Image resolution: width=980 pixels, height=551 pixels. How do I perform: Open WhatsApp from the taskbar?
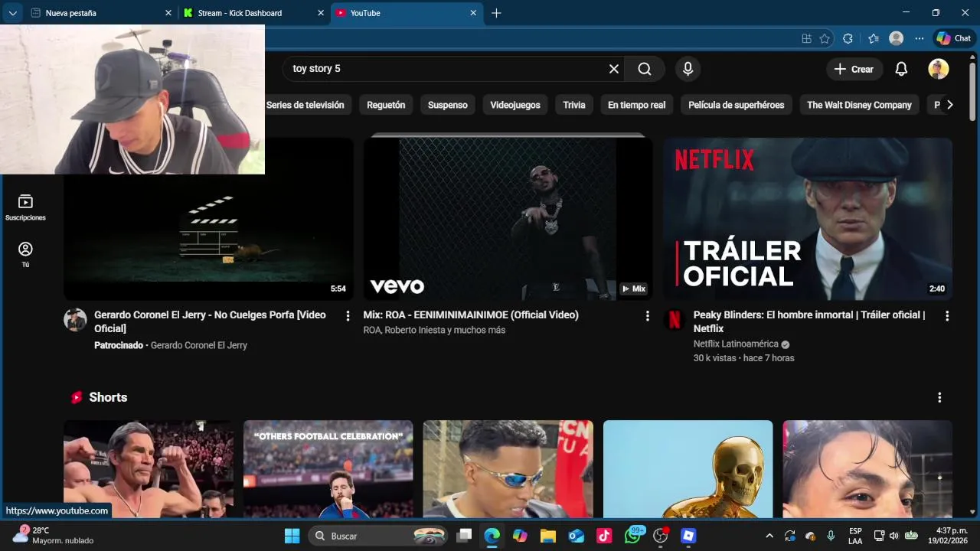click(x=632, y=536)
